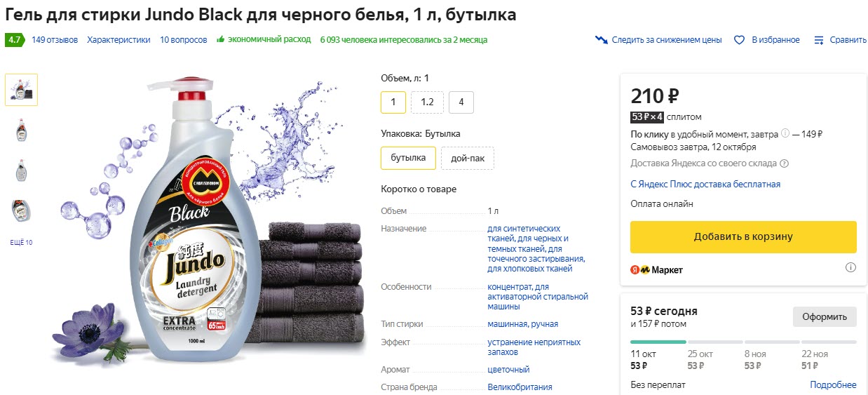The height and width of the screenshot is (395, 868).
Task: Click the green 4.7 rating badge
Action: (15, 40)
